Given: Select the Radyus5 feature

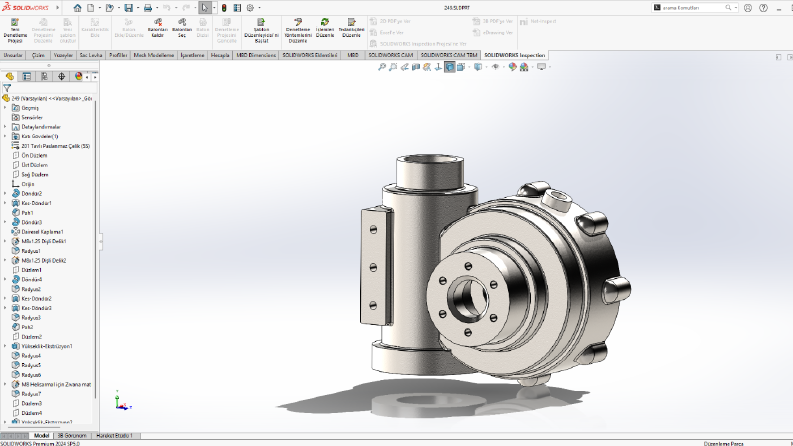Looking at the screenshot, I should [x=31, y=365].
